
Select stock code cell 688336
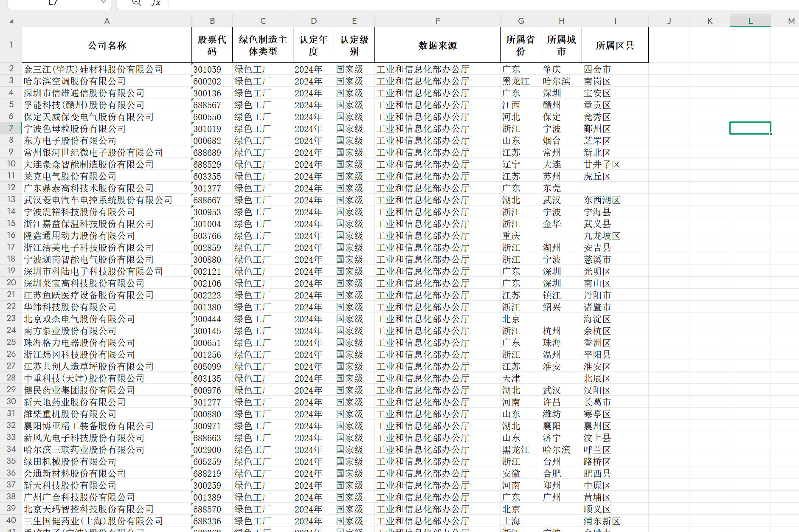click(x=212, y=521)
